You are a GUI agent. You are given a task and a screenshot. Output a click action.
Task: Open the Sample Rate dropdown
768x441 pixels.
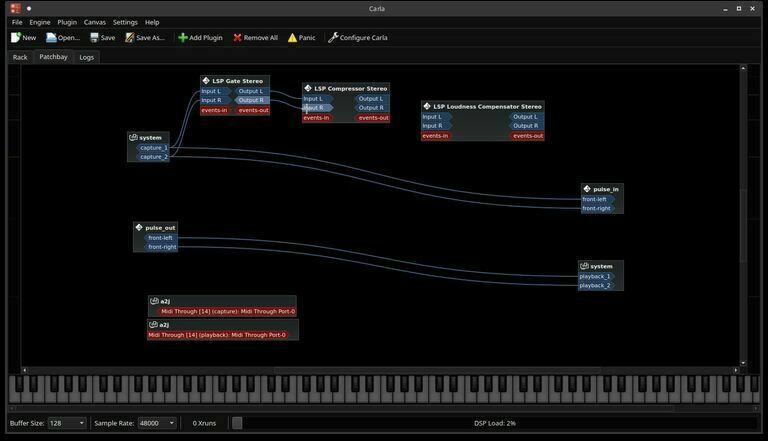click(x=157, y=423)
